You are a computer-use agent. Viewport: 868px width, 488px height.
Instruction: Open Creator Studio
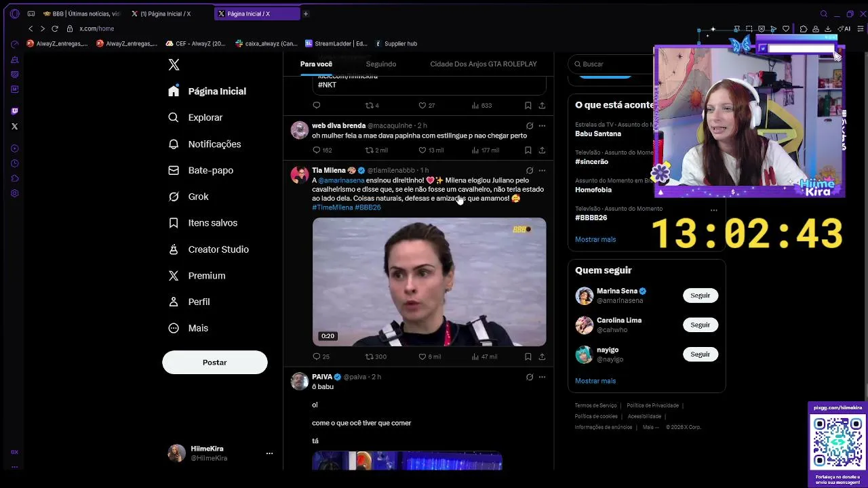tap(208, 249)
